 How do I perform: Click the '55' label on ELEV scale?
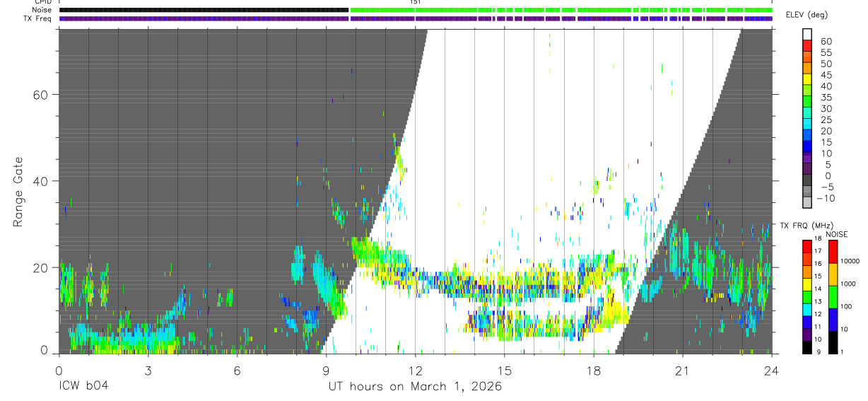point(826,53)
